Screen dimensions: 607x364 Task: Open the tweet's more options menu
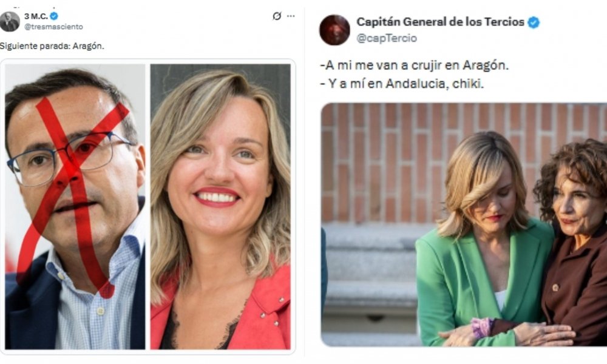pos(291,16)
